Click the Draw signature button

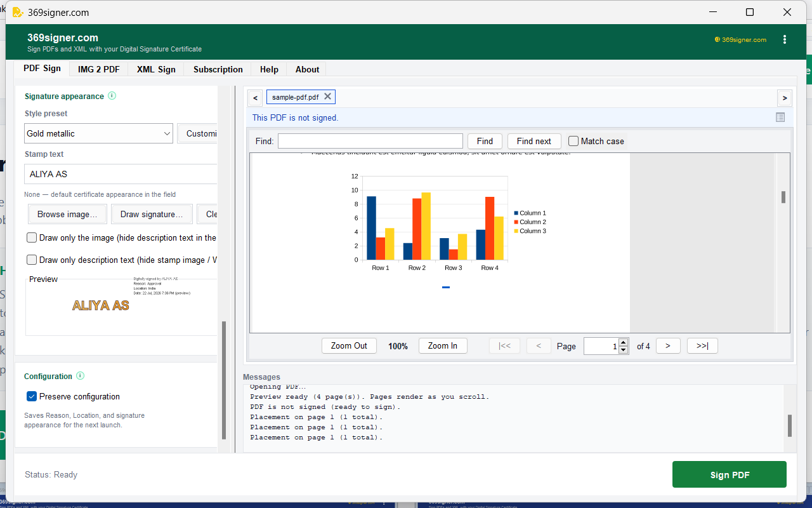[152, 214]
